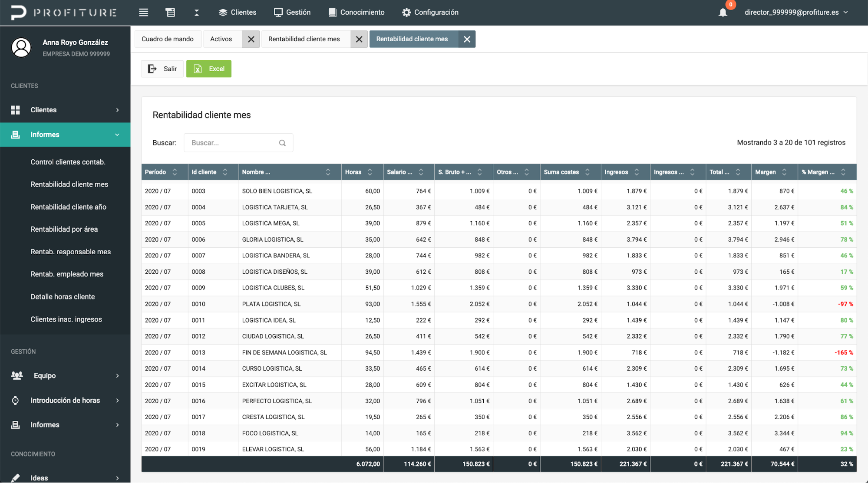This screenshot has width=868, height=483.
Task: Sort by Id cliente column arrows
Action: 225,172
